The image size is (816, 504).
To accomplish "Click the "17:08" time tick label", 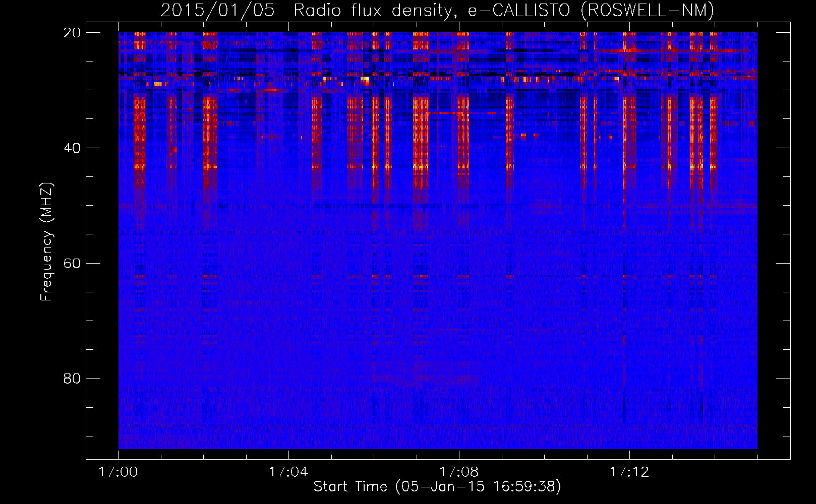I will click(x=459, y=472).
